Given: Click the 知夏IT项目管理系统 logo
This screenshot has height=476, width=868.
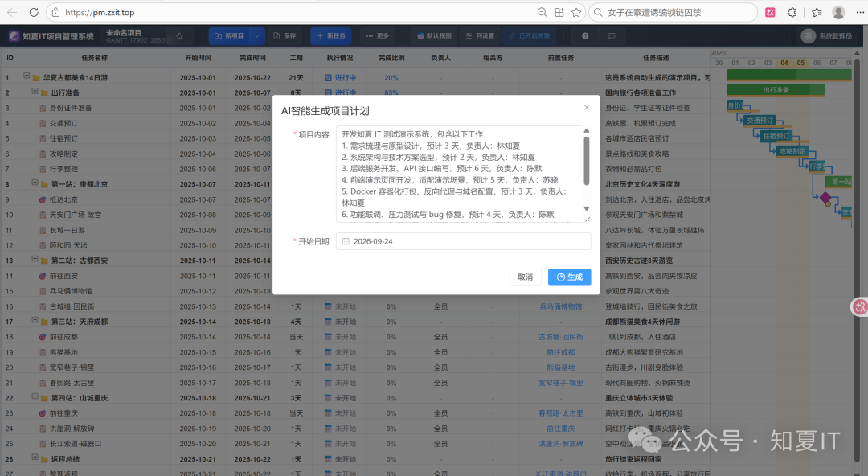Looking at the screenshot, I should tap(51, 36).
